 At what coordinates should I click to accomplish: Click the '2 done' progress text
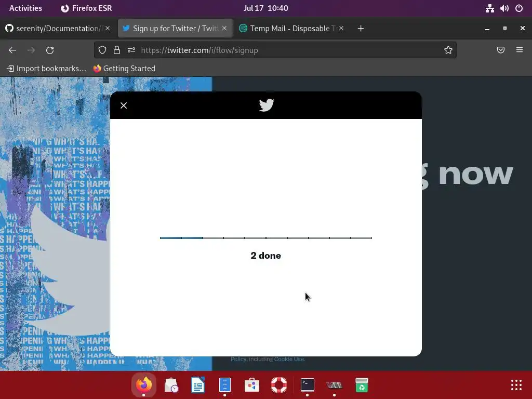pyautogui.click(x=265, y=256)
